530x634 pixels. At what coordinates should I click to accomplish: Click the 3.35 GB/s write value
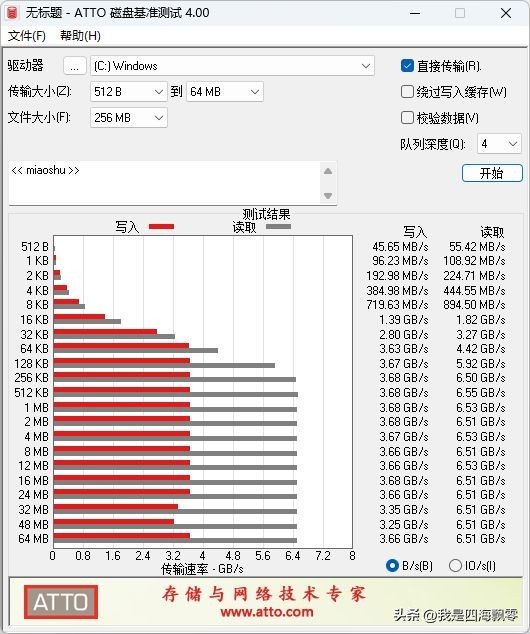coord(404,509)
